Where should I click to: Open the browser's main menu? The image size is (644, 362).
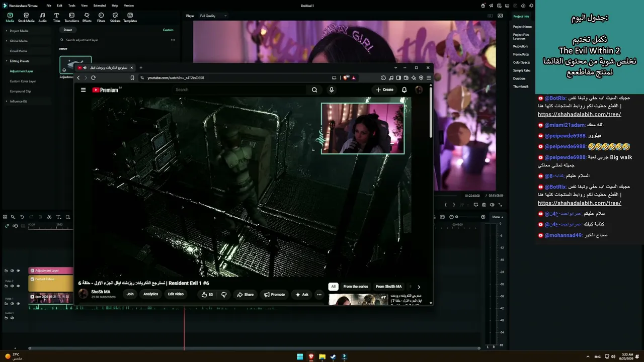coord(429,78)
